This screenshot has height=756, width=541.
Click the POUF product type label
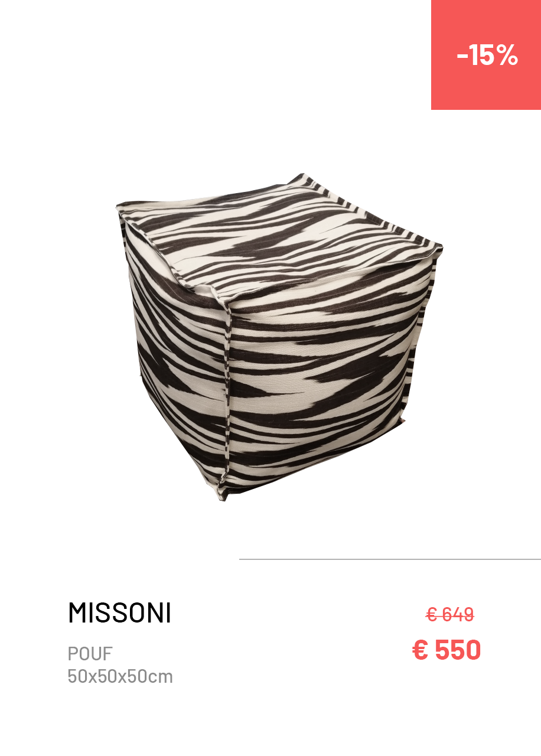point(90,654)
